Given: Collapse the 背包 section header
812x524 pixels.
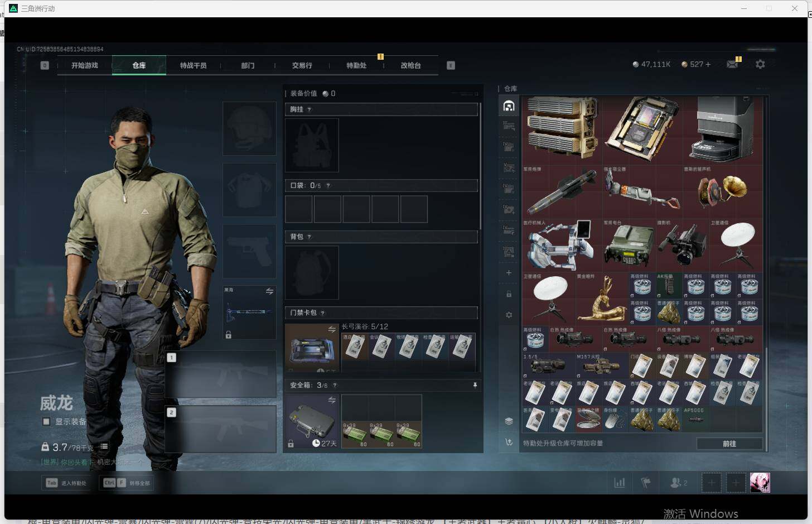Looking at the screenshot, I should (381, 237).
